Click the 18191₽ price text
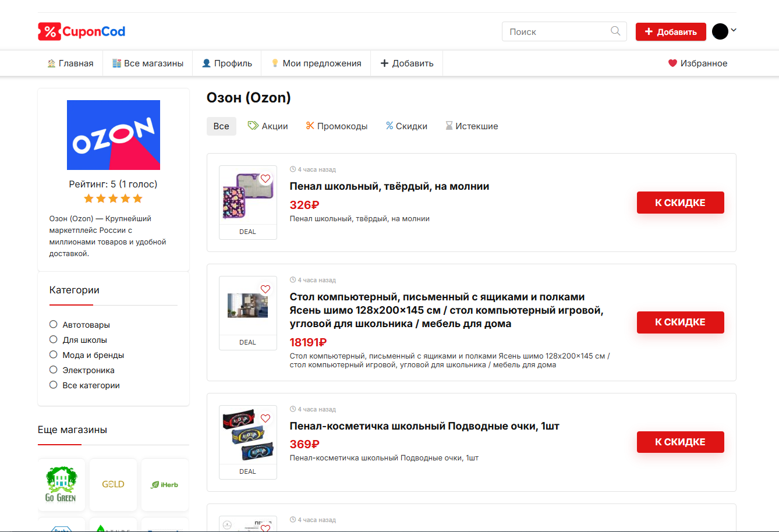The height and width of the screenshot is (532, 779). (x=308, y=342)
